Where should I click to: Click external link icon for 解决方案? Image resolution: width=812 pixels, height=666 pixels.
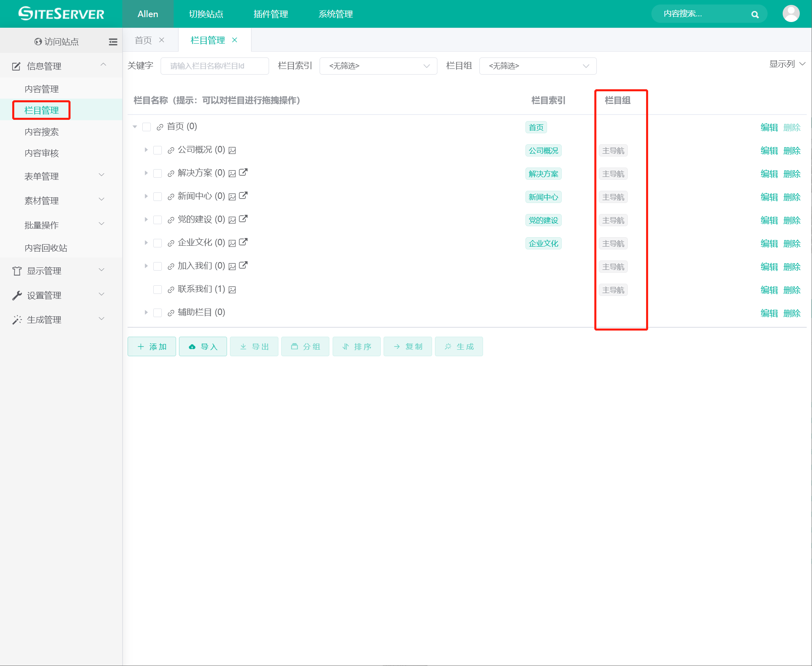point(243,172)
